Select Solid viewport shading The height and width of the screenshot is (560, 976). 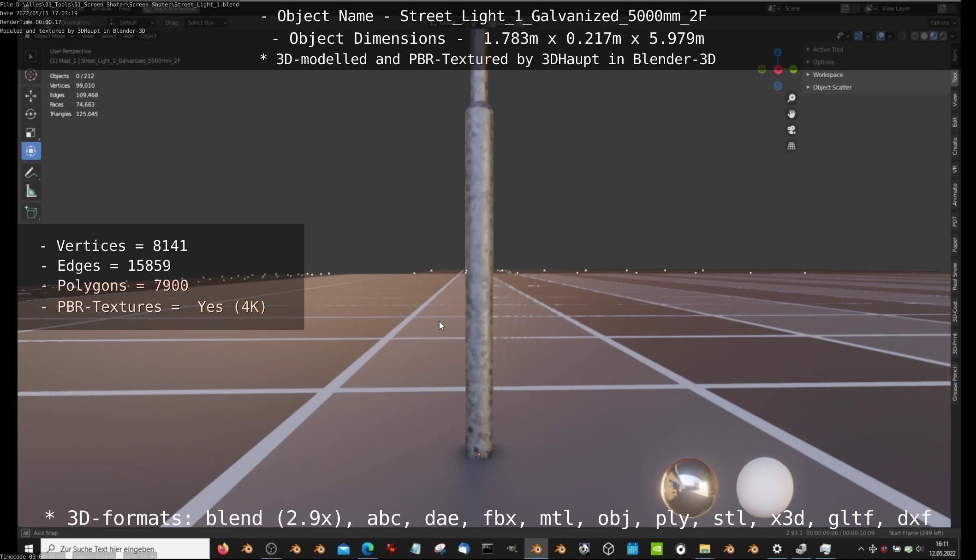pos(924,36)
